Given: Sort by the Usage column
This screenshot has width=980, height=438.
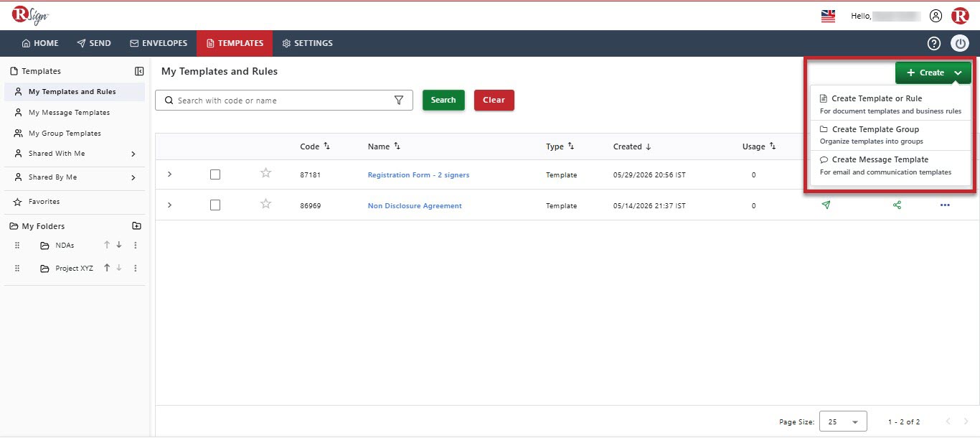Looking at the screenshot, I should coord(773,146).
